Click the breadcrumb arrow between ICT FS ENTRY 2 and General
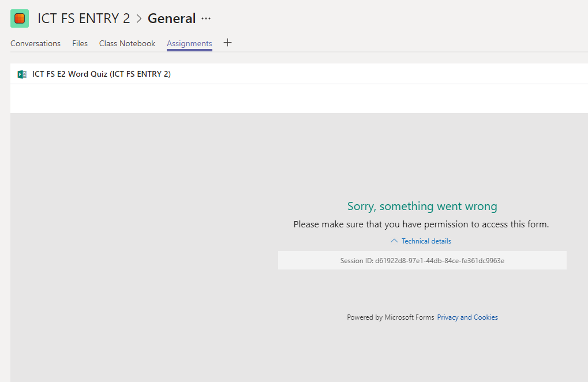 coord(137,18)
